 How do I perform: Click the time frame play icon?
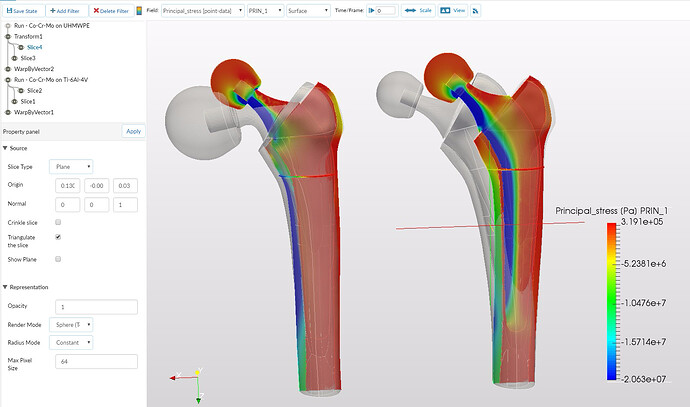[371, 11]
